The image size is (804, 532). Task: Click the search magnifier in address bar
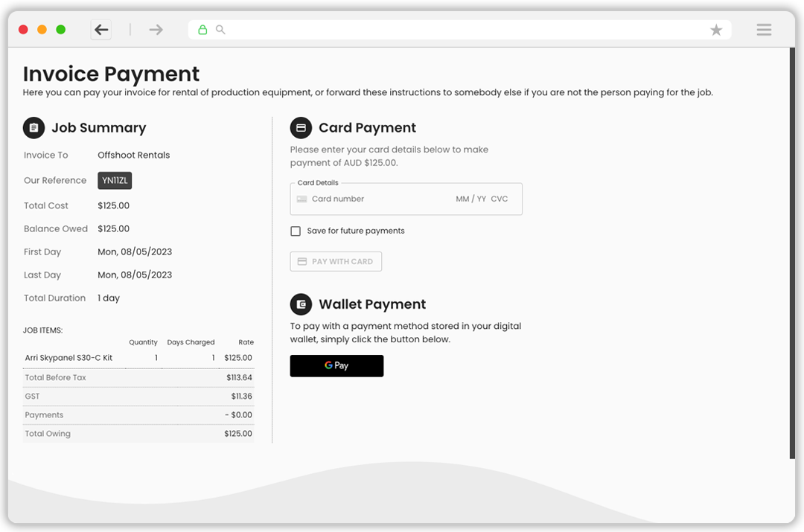(x=220, y=30)
